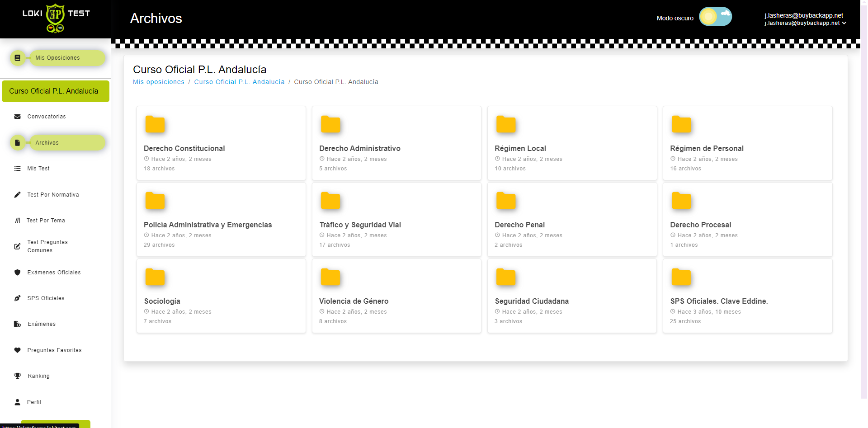Select SPS Oficiales in the sidebar

[46, 298]
